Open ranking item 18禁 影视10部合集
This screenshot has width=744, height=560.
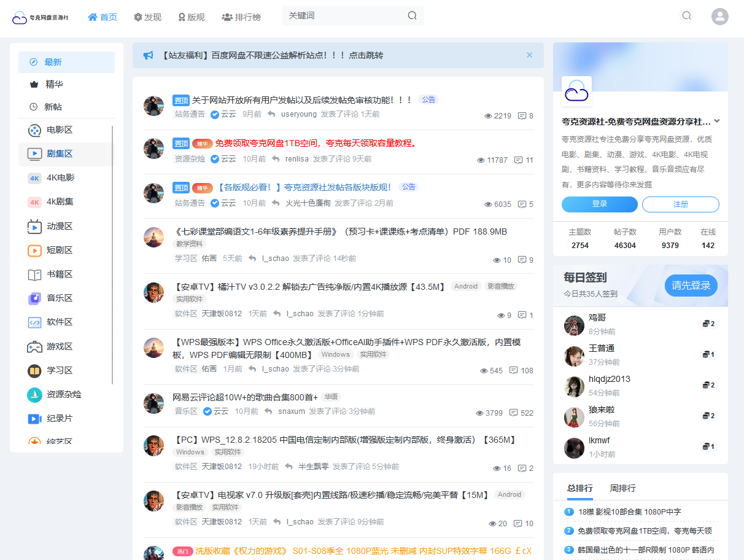pos(629,512)
